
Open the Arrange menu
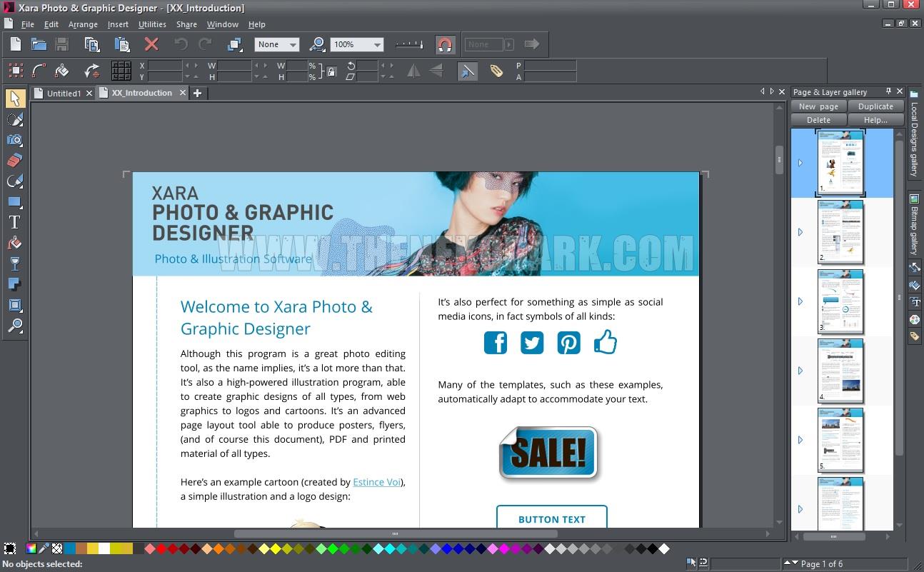83,24
